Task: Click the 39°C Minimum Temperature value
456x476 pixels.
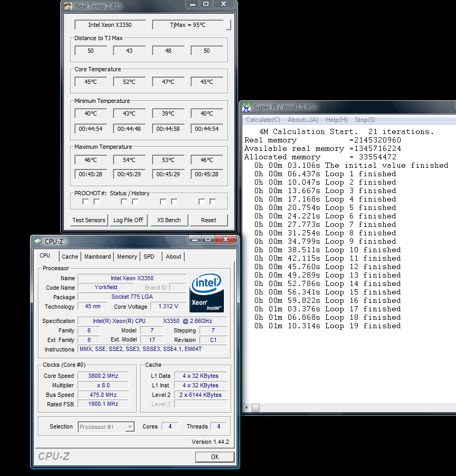Action: point(168,113)
